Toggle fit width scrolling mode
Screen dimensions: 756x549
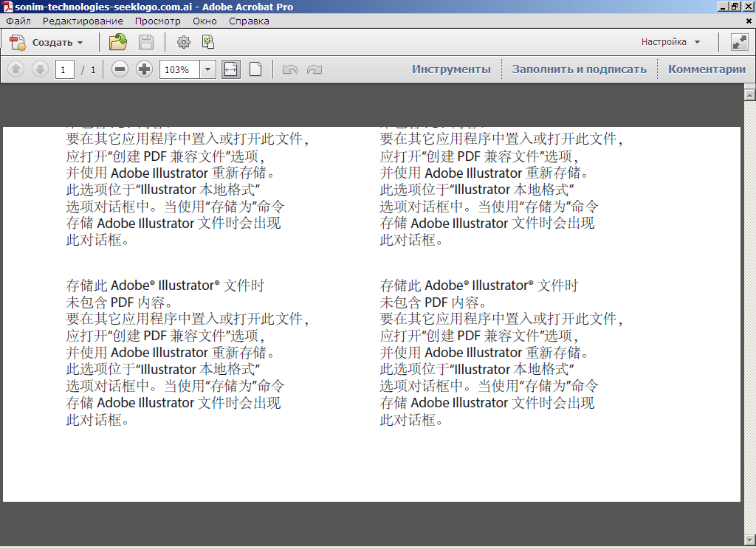click(x=231, y=69)
